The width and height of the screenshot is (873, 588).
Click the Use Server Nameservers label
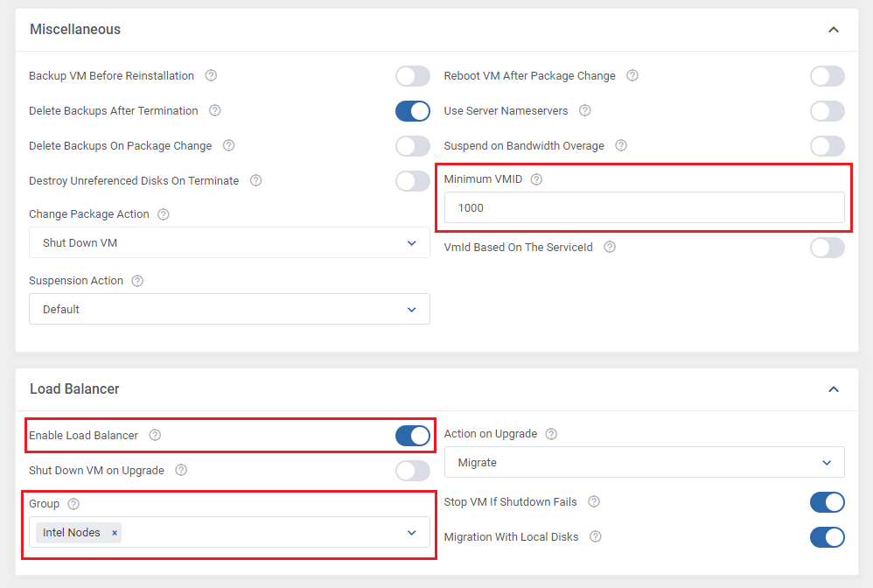coord(506,111)
